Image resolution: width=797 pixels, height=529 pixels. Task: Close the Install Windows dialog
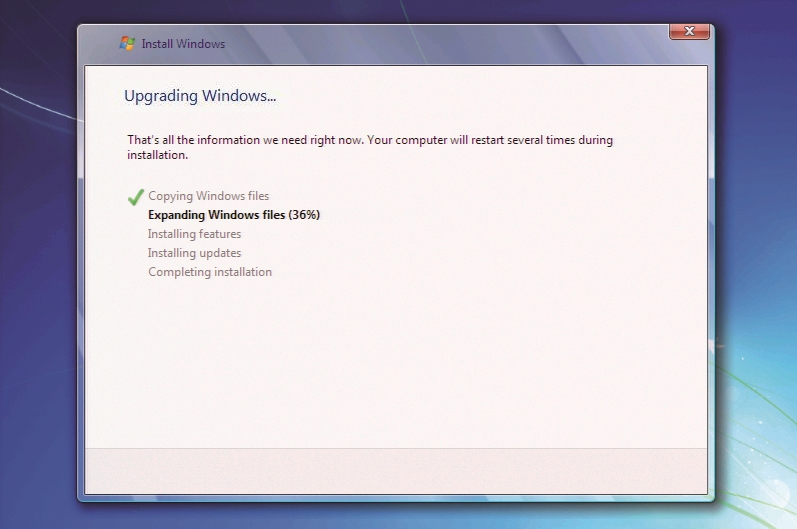[689, 32]
